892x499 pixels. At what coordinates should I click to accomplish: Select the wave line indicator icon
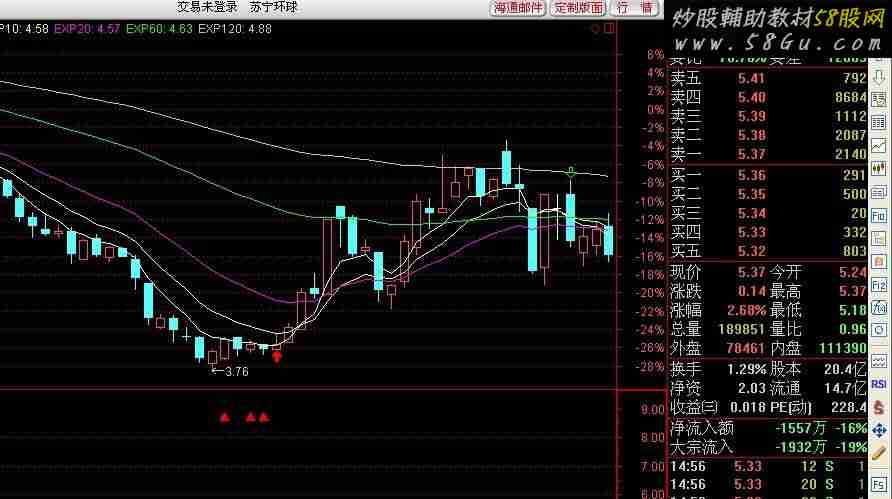pos(879,361)
